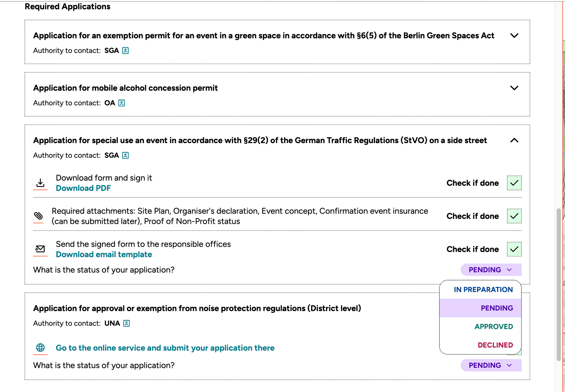Click the download icon next to 'Download form and sign it'
Screen dimensions: 565x392
click(x=40, y=182)
